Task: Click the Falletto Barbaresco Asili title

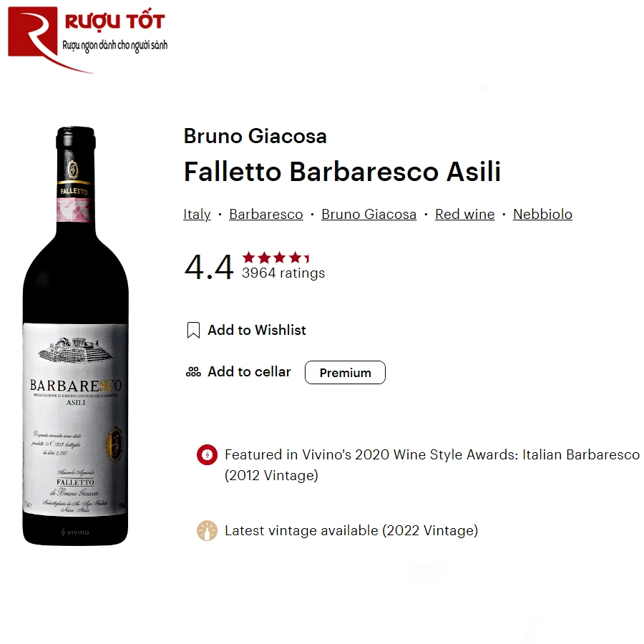Action: (x=343, y=172)
